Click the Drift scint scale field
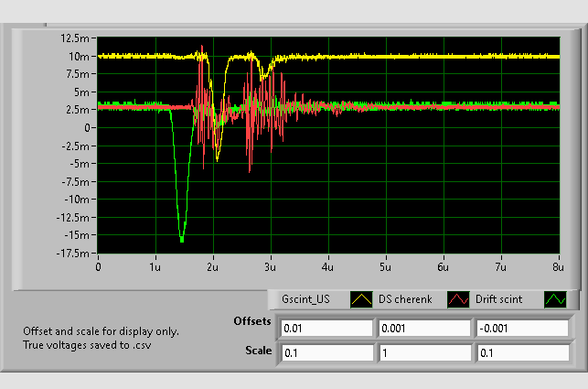 [521, 352]
